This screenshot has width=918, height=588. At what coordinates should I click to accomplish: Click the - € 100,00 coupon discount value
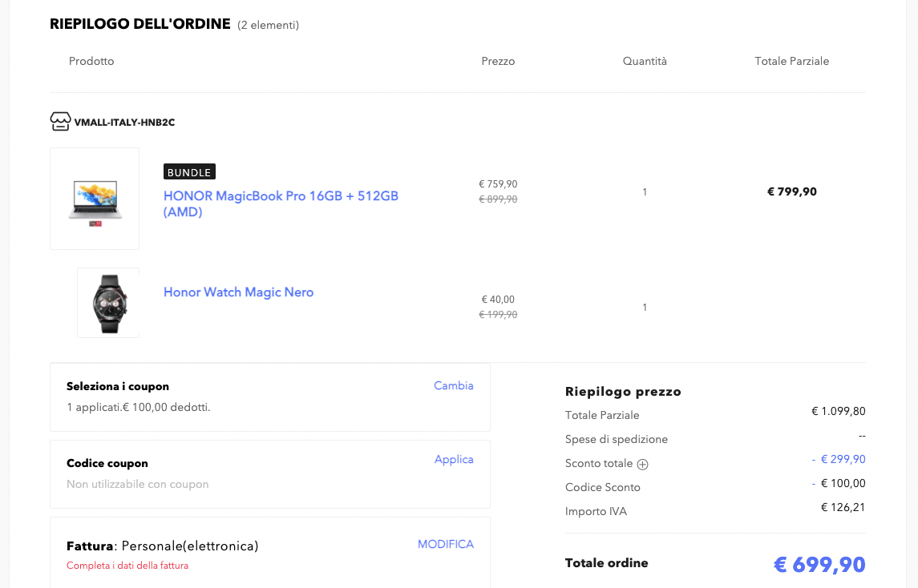coord(839,483)
